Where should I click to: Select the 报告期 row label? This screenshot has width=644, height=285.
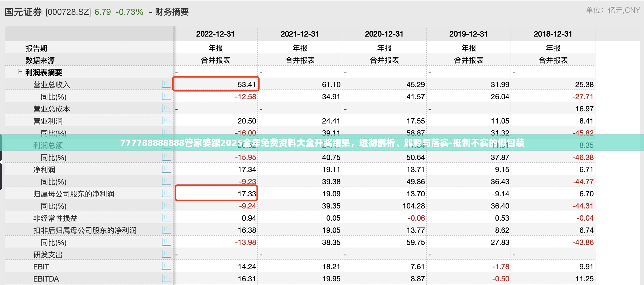pyautogui.click(x=36, y=48)
